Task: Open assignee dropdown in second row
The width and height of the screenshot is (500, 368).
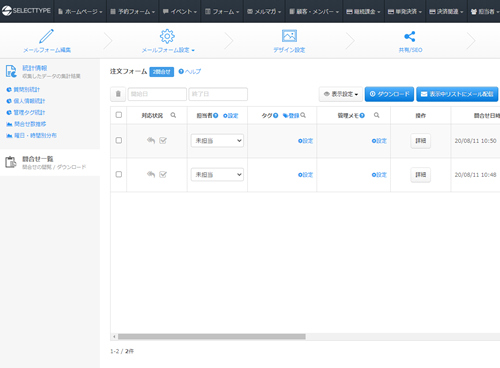Action: coord(217,175)
